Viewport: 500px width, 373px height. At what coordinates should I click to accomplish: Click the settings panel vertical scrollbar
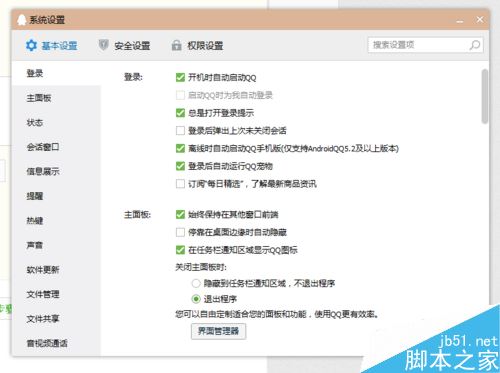coord(485,96)
